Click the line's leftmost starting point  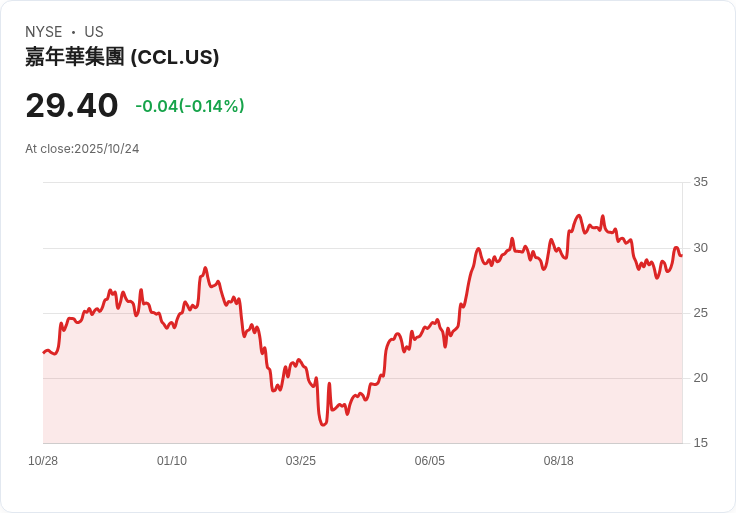[44, 352]
